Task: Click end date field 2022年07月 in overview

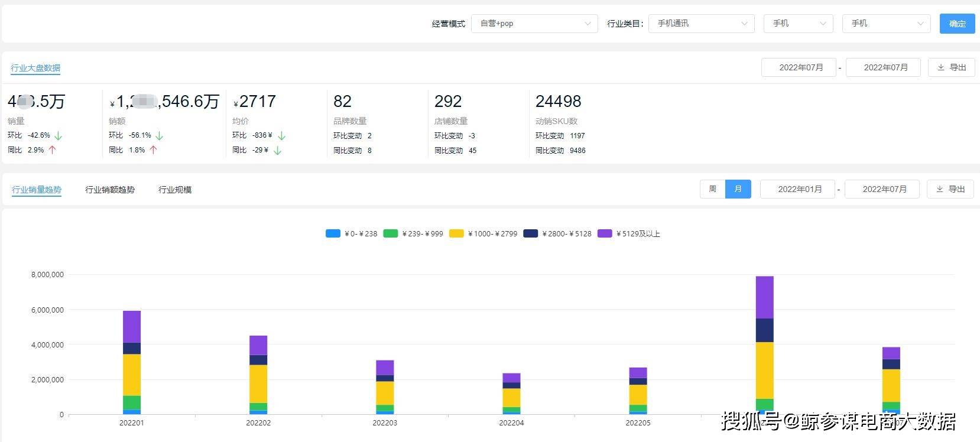Action: [x=883, y=67]
